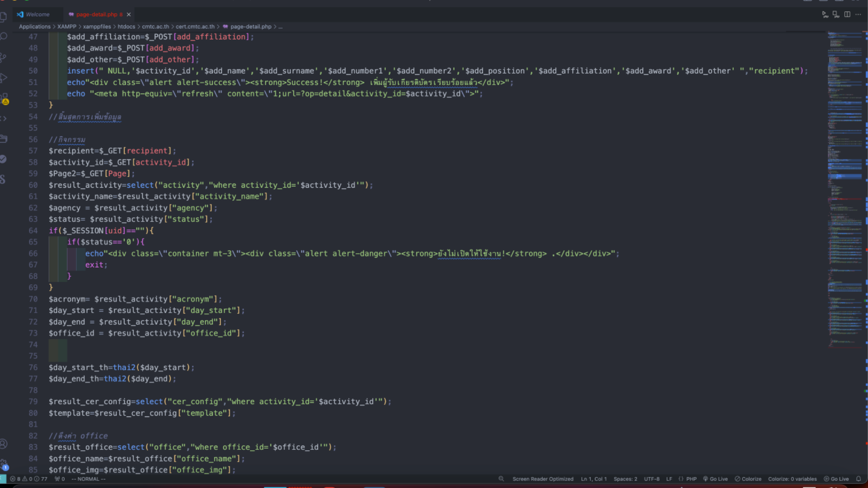Open the Search view in activity bar
The height and width of the screenshot is (488, 868).
(3, 36)
